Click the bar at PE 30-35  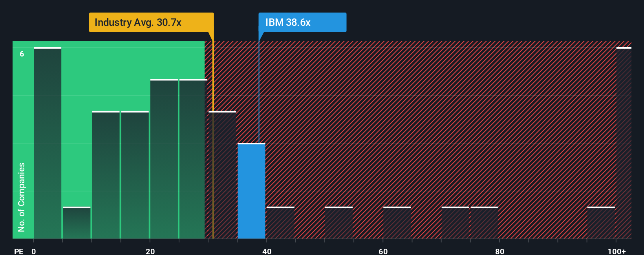pos(222,175)
